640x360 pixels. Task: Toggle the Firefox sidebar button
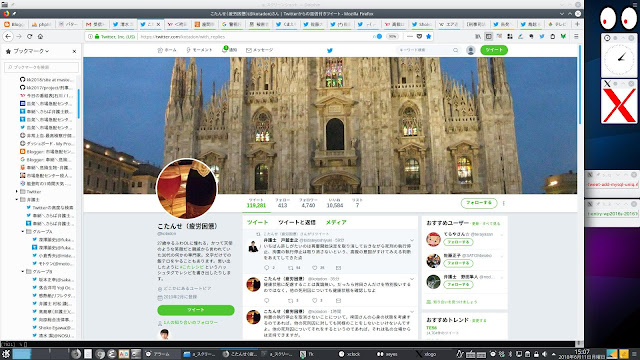[489, 36]
